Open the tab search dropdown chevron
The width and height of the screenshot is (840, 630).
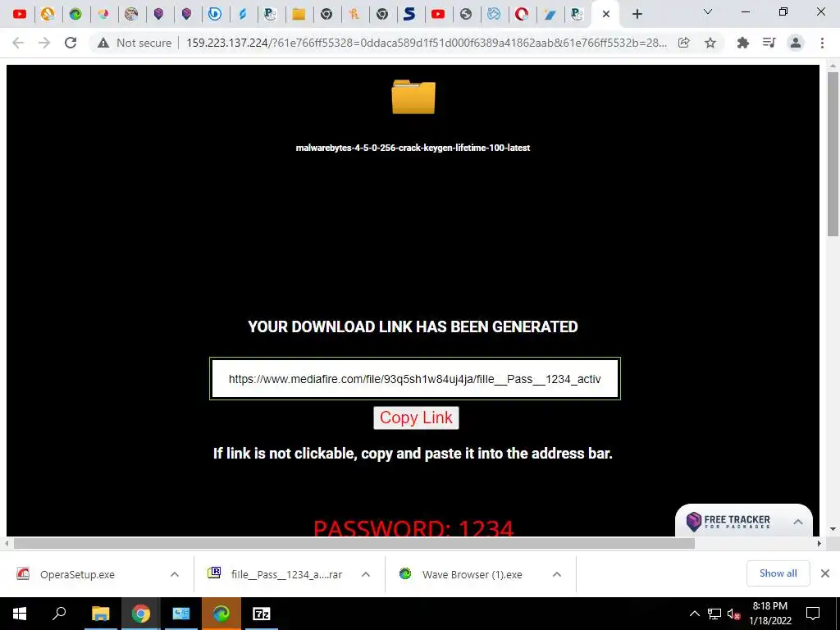(708, 11)
